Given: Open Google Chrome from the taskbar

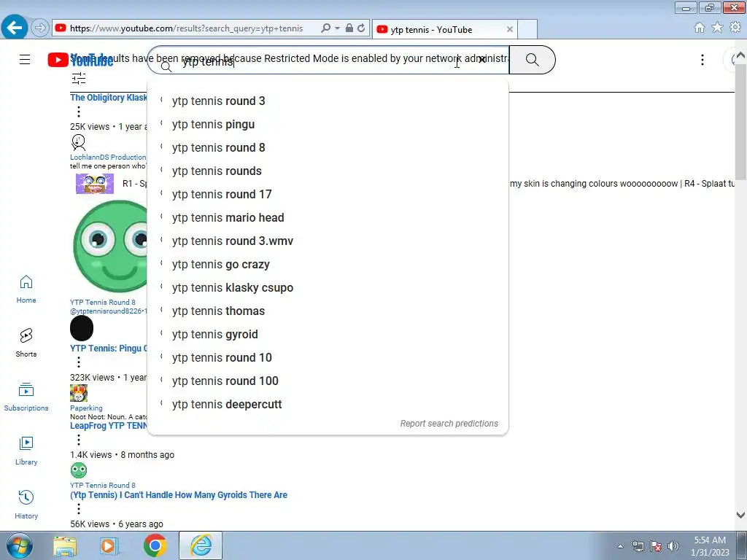Looking at the screenshot, I should (155, 545).
